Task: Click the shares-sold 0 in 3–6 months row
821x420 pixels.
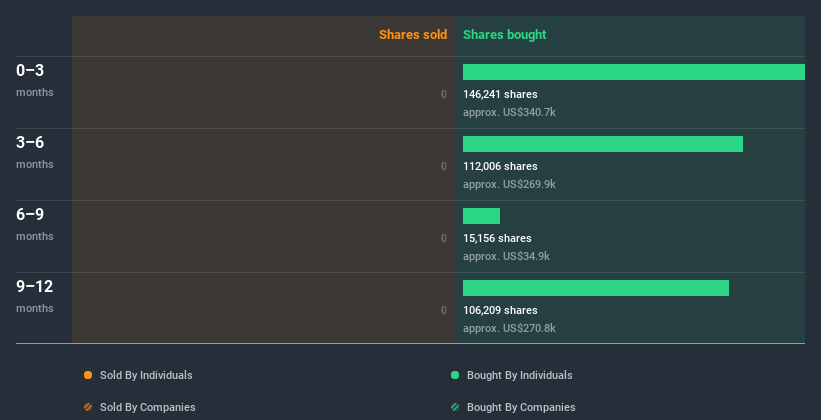Action: (x=444, y=166)
